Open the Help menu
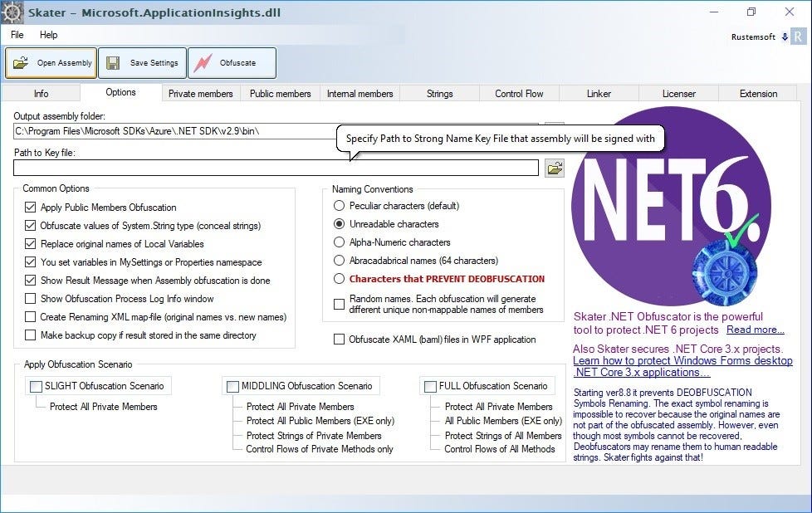This screenshot has height=513, width=812. (x=49, y=35)
